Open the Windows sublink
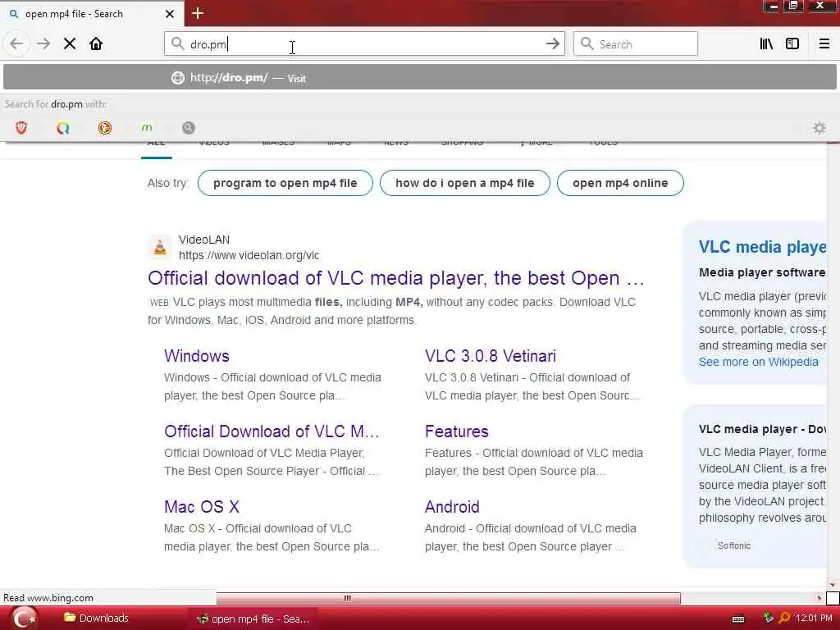 pos(197,356)
